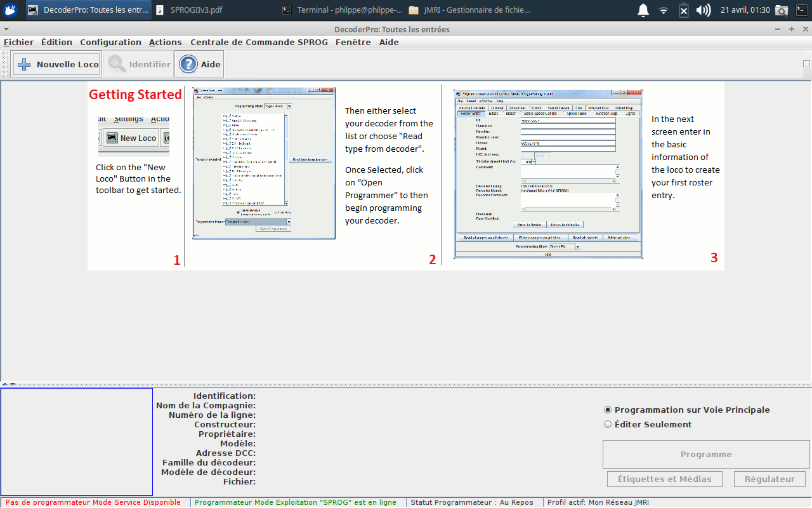Click the Étiquettes et Médias button
Image resolution: width=812 pixels, height=508 pixels.
pyautogui.click(x=664, y=479)
